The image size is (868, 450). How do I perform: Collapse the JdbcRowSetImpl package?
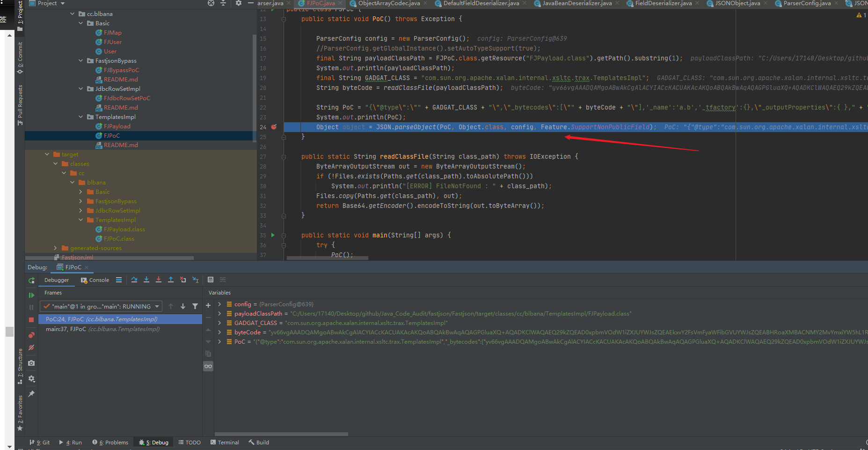point(81,89)
